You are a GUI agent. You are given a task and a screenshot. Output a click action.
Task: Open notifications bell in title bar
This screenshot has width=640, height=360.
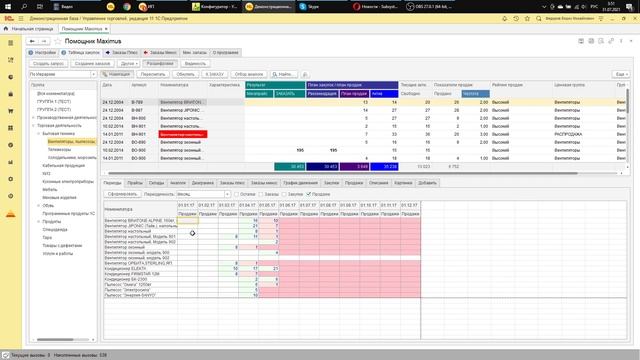pyautogui.click(x=504, y=19)
